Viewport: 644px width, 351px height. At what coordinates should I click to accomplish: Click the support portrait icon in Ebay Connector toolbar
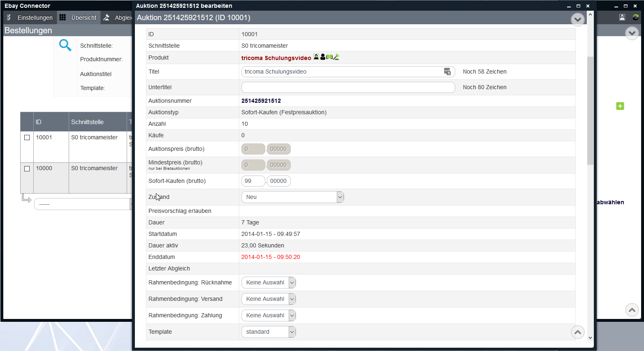[x=622, y=17]
